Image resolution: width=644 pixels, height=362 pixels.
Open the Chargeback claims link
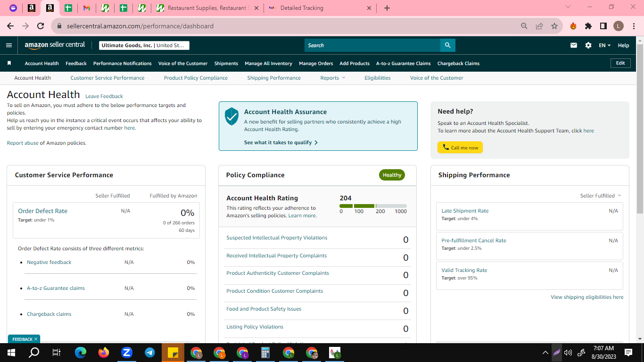(x=49, y=314)
